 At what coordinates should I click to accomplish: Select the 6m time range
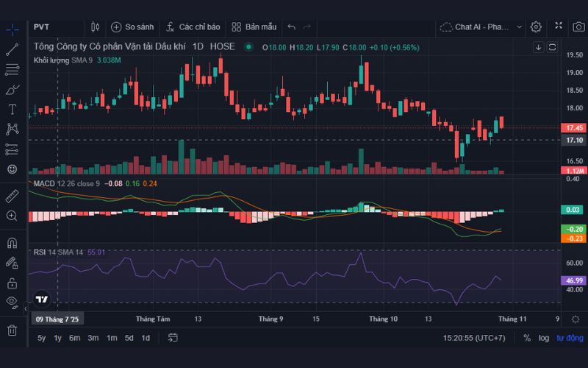(75, 338)
